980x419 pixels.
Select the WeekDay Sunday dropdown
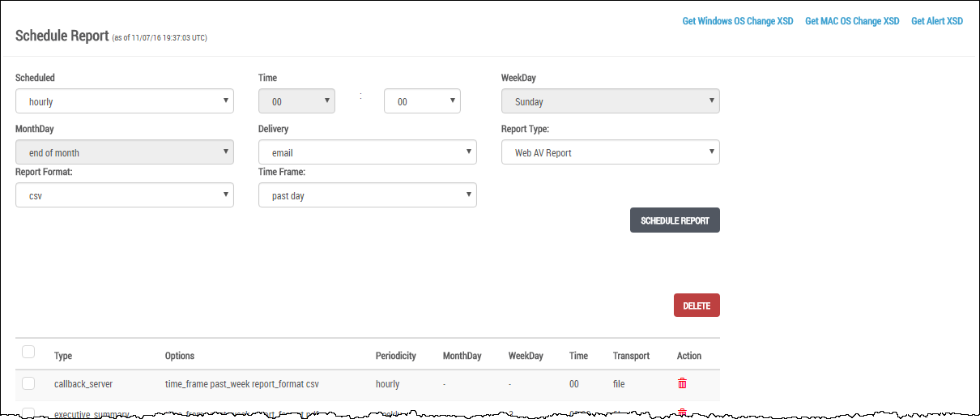pos(611,101)
